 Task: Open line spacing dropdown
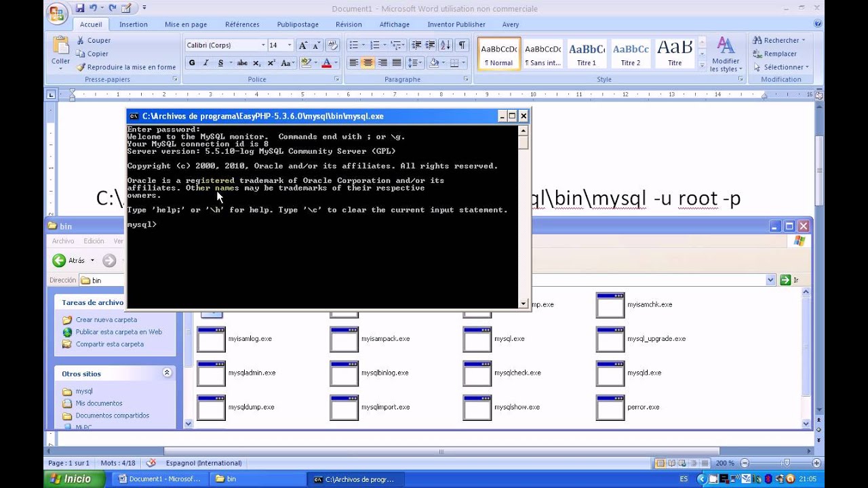coord(416,63)
